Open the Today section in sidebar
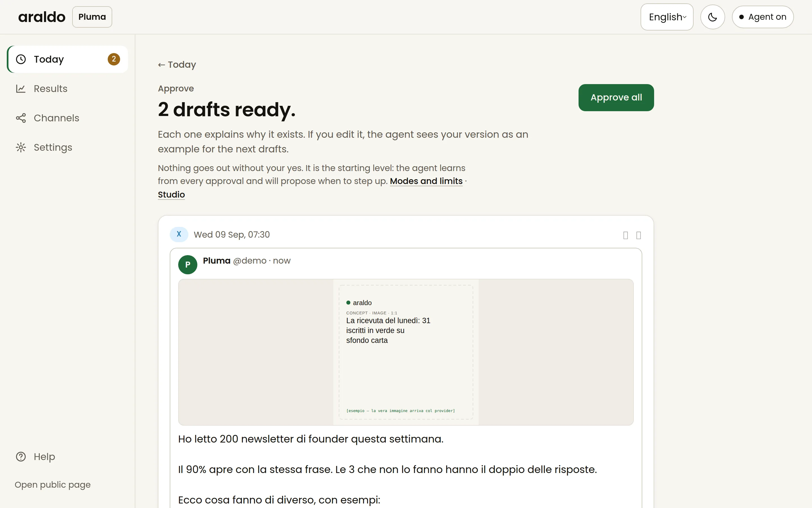This screenshot has width=812, height=508. tap(67, 59)
